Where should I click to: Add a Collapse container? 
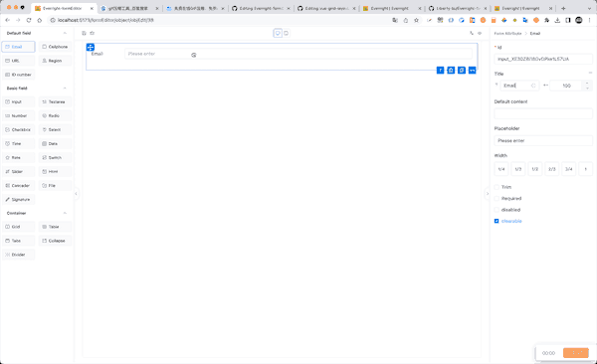55,241
